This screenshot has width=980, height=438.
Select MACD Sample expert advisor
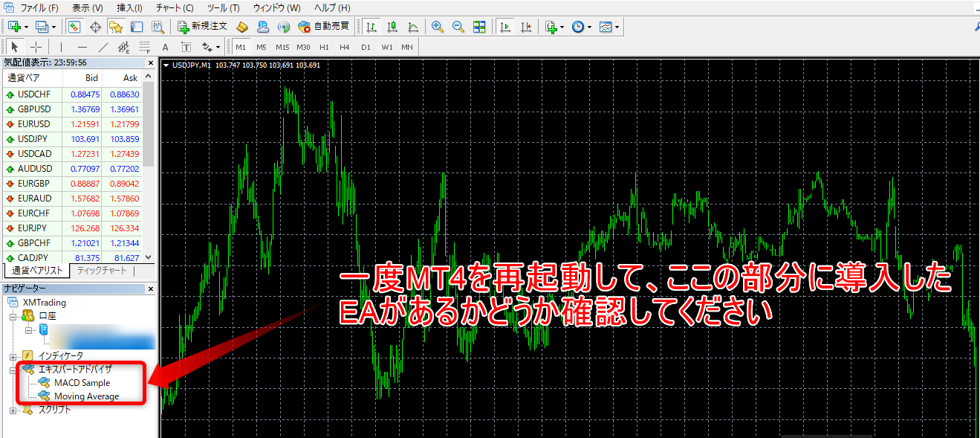pyautogui.click(x=82, y=383)
